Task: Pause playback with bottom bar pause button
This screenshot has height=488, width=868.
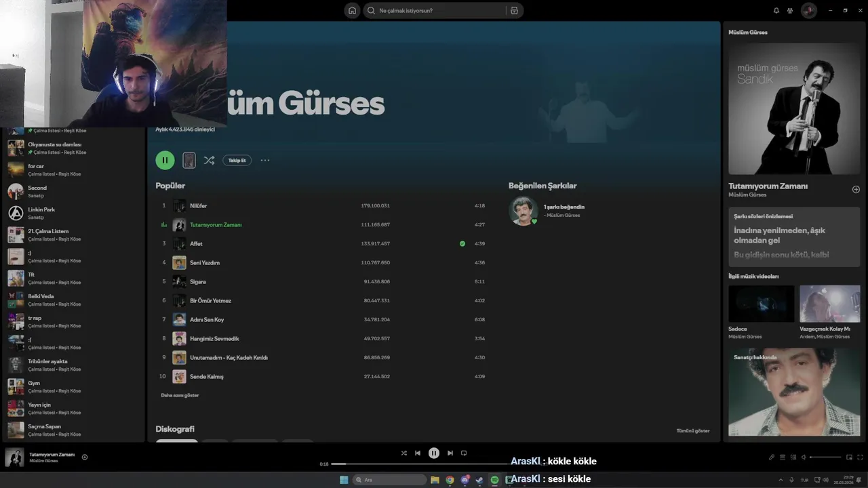Action: pyautogui.click(x=434, y=453)
